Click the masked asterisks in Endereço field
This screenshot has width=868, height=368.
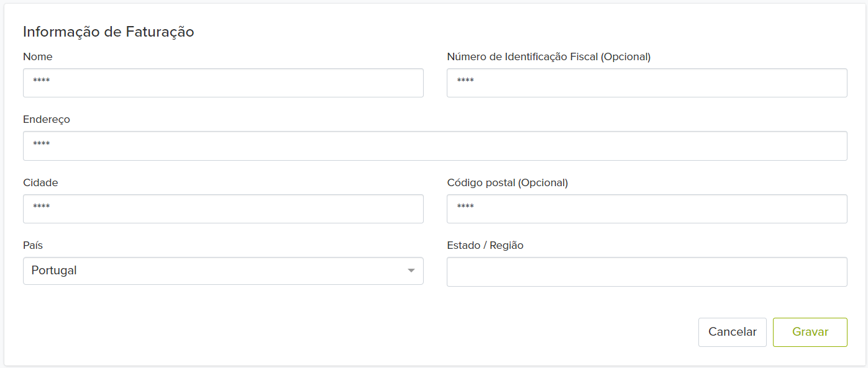click(42, 144)
